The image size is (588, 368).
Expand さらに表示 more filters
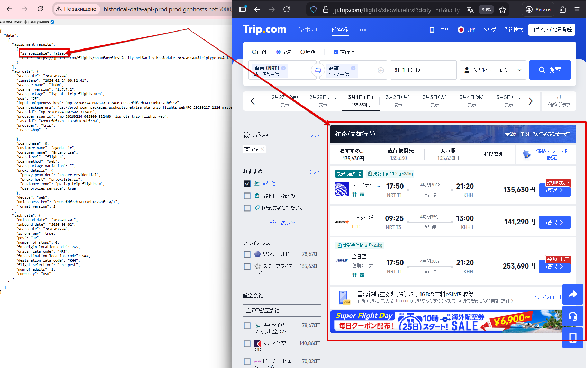(282, 223)
